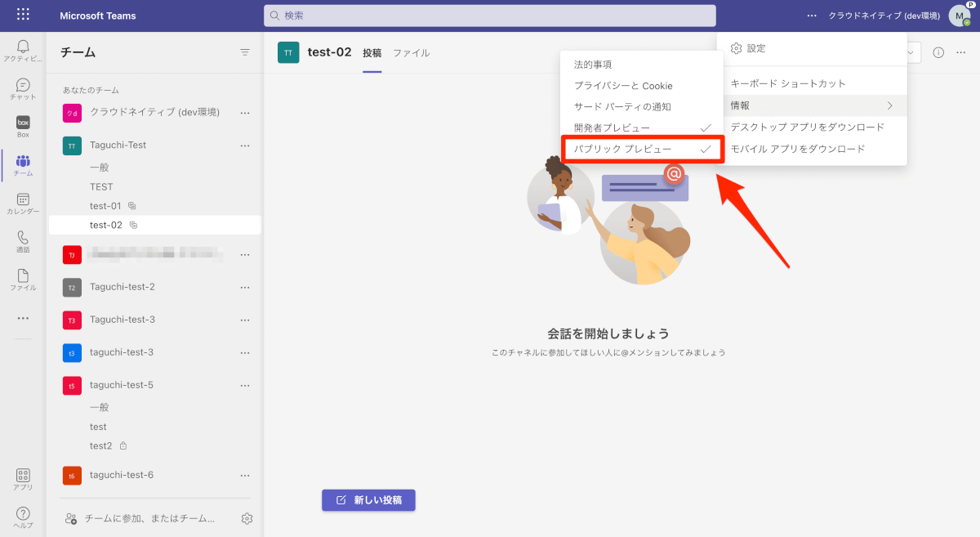
Task: Toggle 開発者プレビュー option
Action: [x=642, y=128]
